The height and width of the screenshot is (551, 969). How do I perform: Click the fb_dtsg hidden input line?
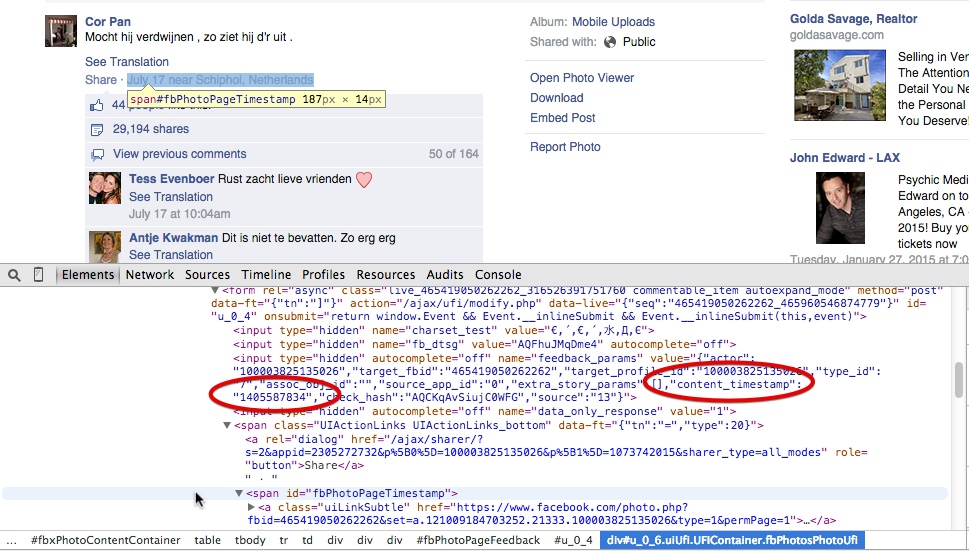click(484, 345)
